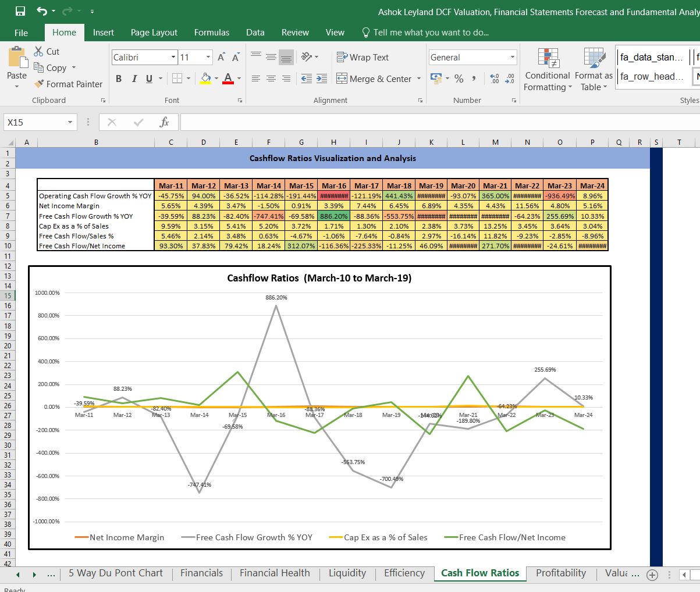Toggle bottom align, currently active
This screenshot has width=700, height=592.
[x=286, y=56]
